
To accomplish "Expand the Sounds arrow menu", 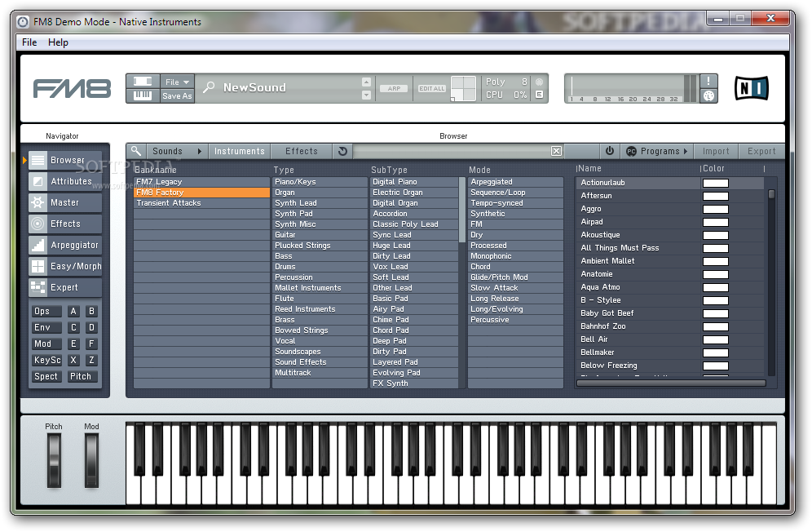I will point(200,152).
